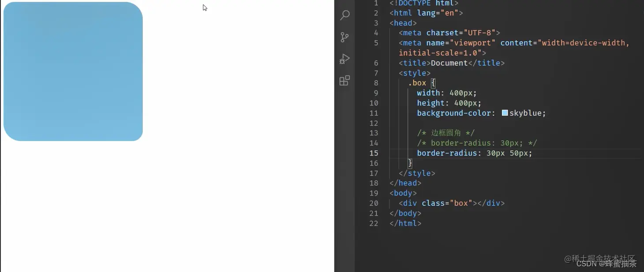Click the '<html lang="en">' line
Image resolution: width=644 pixels, height=272 pixels.
427,13
